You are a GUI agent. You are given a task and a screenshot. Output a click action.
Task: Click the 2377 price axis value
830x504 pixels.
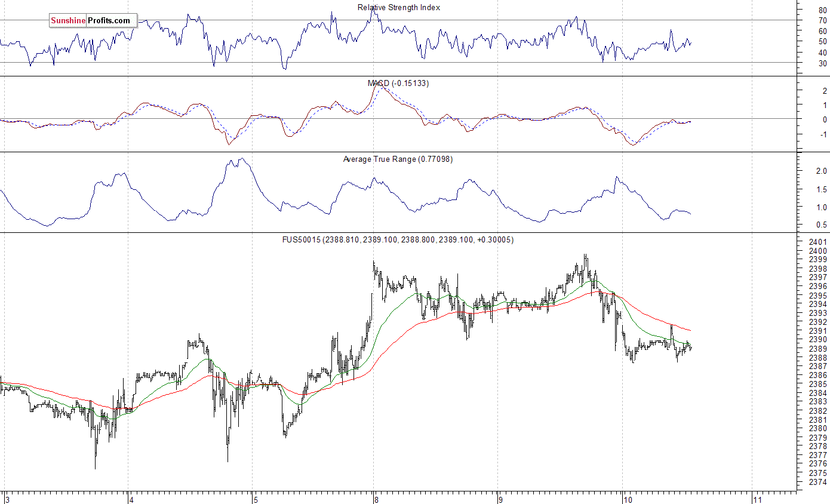point(819,455)
